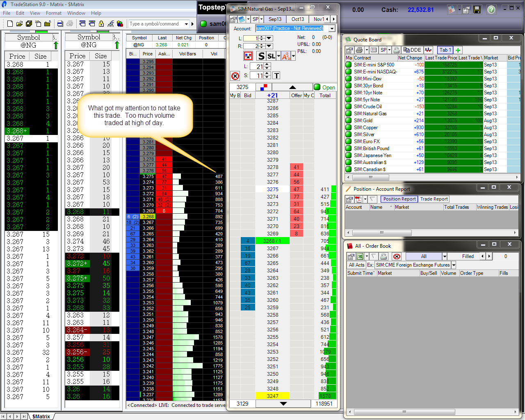Switch to the Trade Report tab

(x=434, y=199)
